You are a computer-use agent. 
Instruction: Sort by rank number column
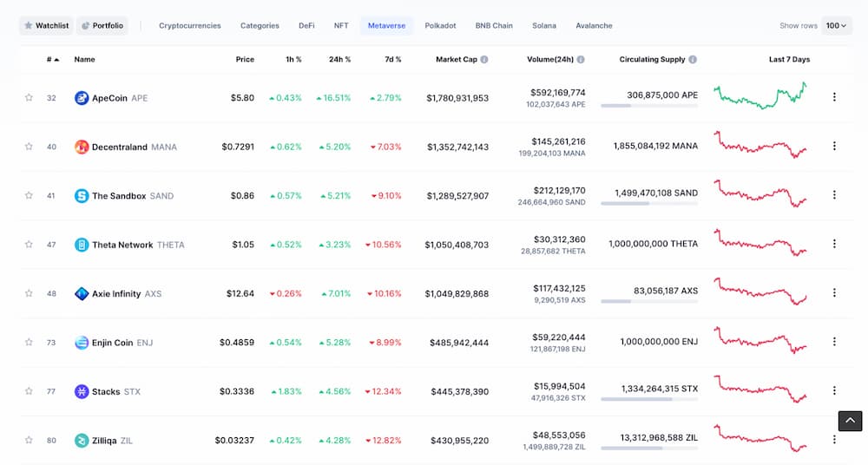[x=53, y=59]
